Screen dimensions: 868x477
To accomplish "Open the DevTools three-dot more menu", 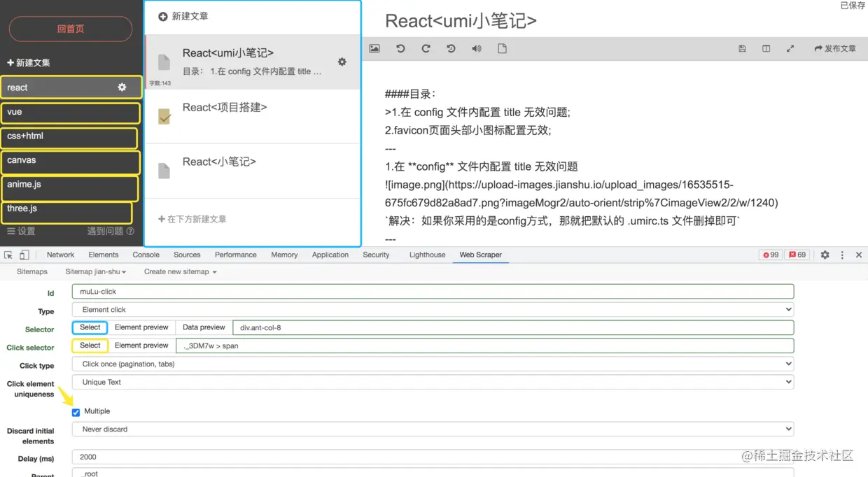I will point(842,255).
